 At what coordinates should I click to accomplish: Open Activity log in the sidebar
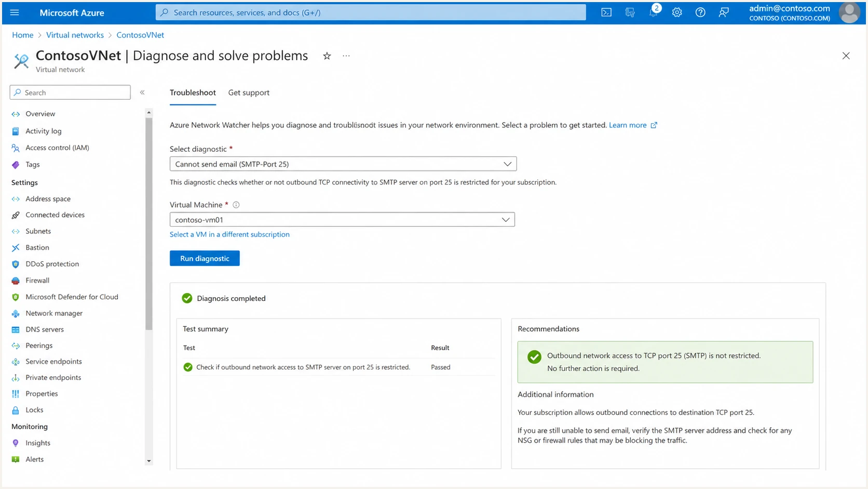coord(44,131)
